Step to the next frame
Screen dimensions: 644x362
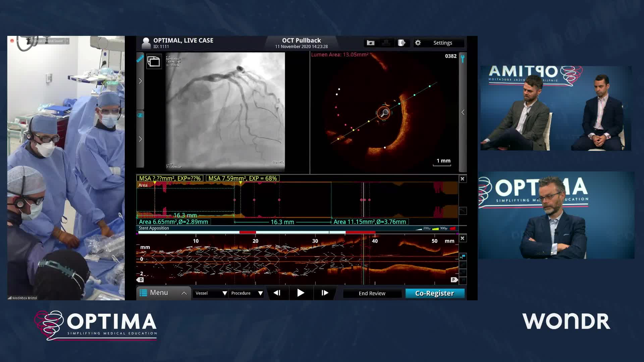tap(325, 293)
